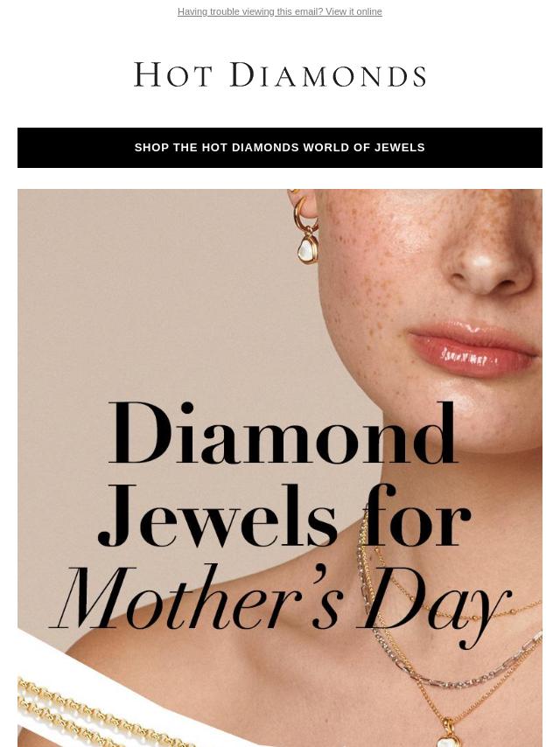Click the word Diamond in the headline
560x747 pixels.
click(283, 435)
